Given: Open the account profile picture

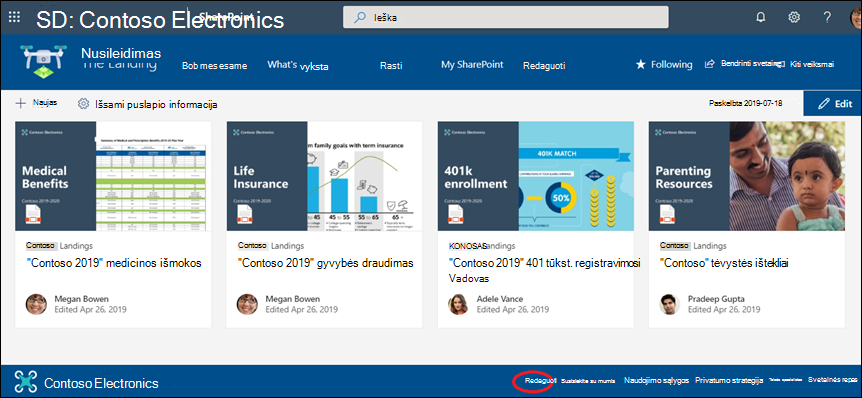Looking at the screenshot, I should tap(855, 17).
